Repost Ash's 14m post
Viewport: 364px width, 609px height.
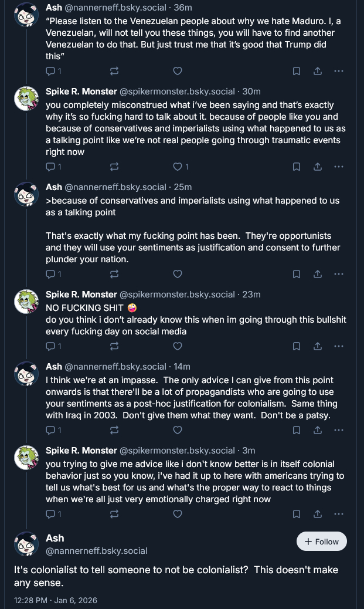point(114,430)
